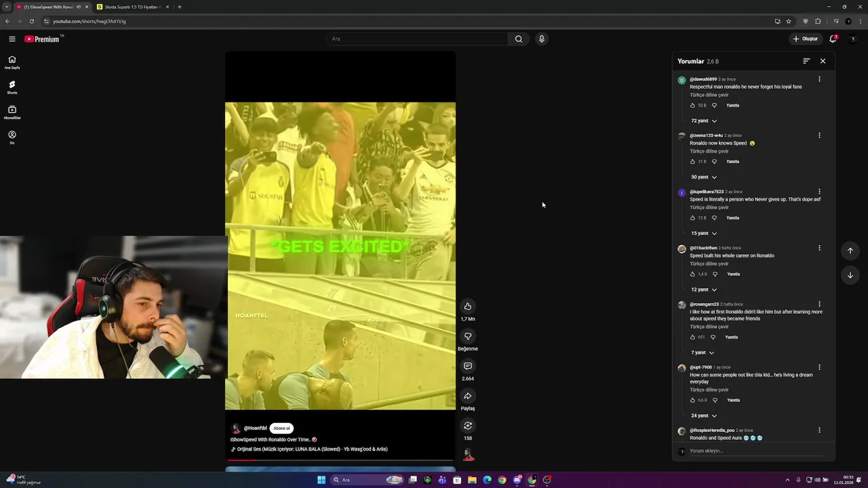
Task: Expand 50 yanıt replies
Action: 704,177
